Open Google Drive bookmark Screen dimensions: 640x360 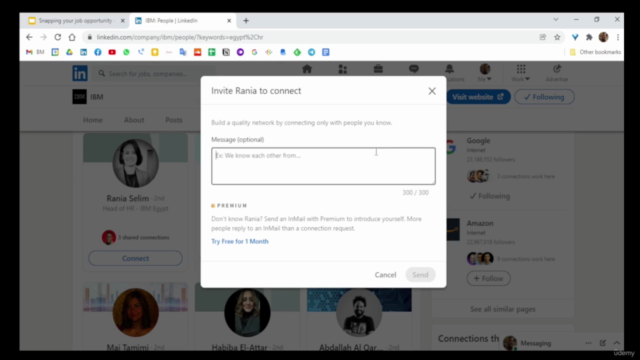coord(69,52)
